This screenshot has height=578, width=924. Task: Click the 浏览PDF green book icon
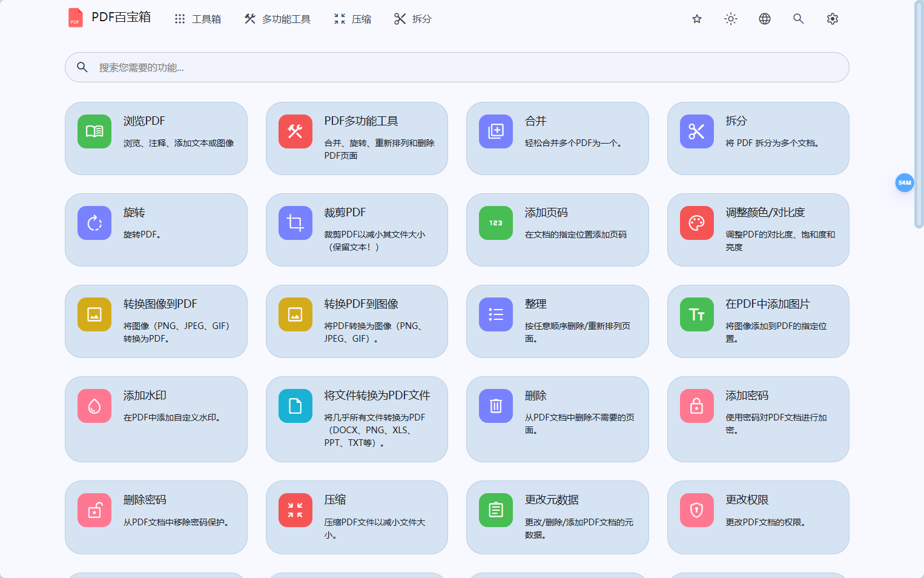[94, 131]
